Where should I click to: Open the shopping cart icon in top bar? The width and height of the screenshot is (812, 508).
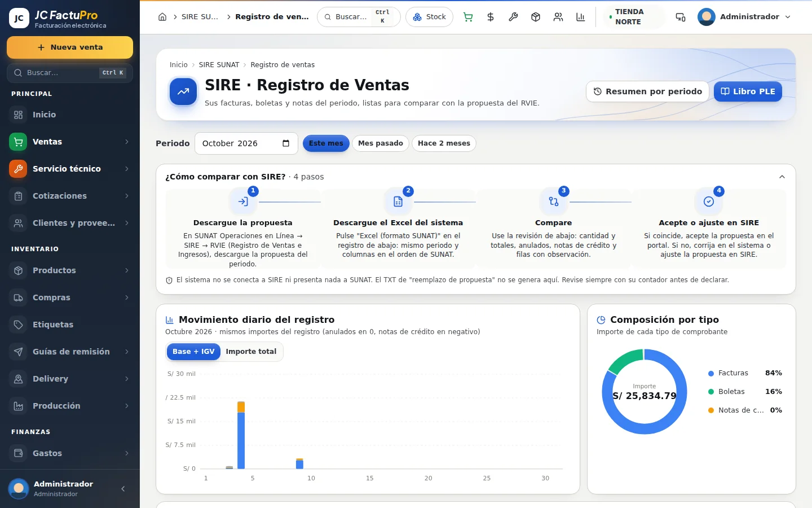point(468,17)
